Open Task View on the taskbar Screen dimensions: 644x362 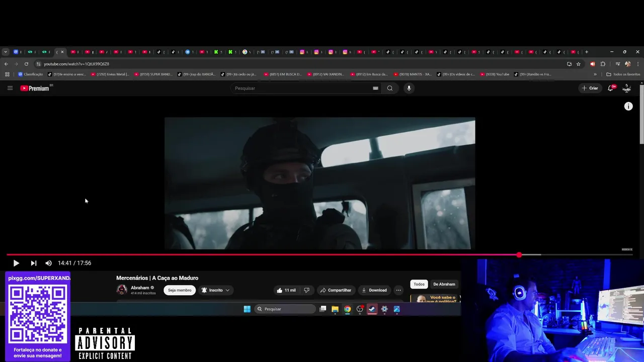click(323, 309)
